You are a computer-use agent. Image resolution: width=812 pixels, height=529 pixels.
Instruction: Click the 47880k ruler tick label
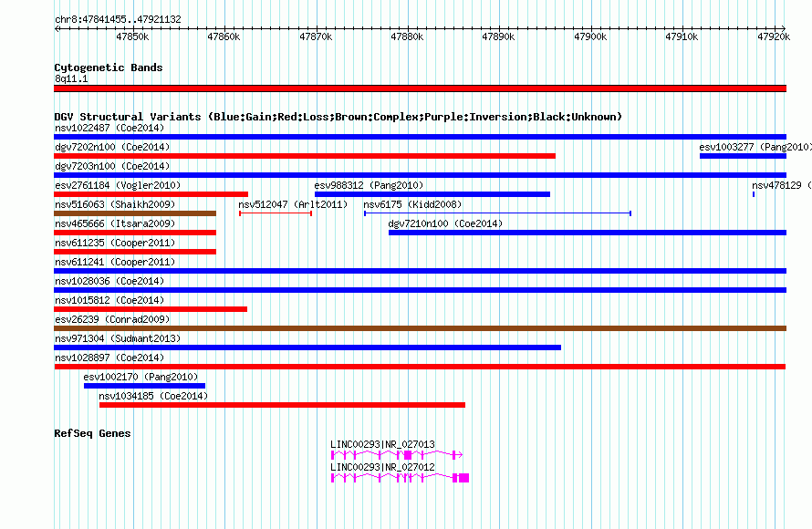407,37
